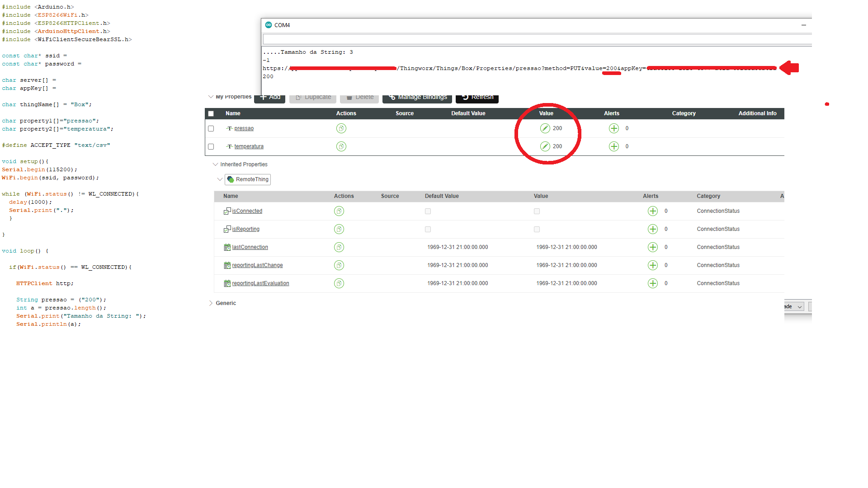Add an alert to the temperatura property
The height and width of the screenshot is (488, 868).
coord(613,146)
